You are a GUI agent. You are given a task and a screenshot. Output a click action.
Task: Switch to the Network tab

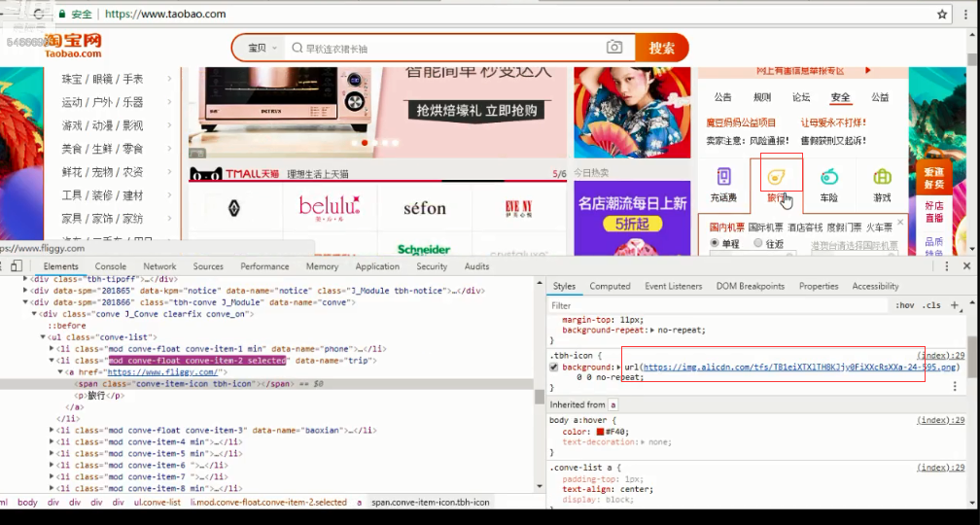point(159,266)
